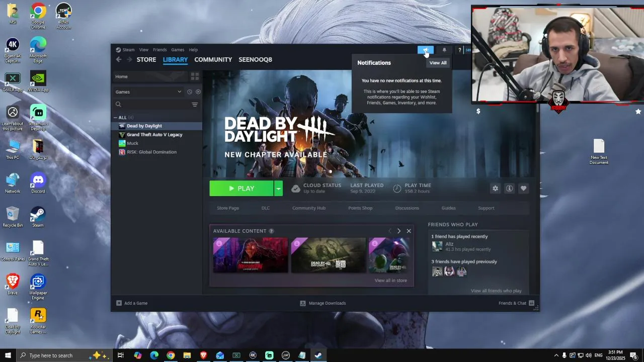The height and width of the screenshot is (362, 644).
Task: Open the DLC tab
Action: point(266,208)
